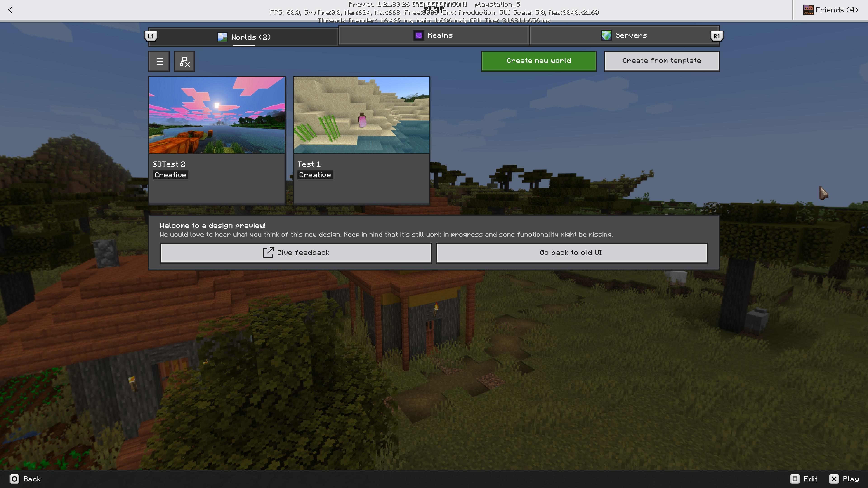Viewport: 868px width, 488px height.
Task: Click Create new world button
Action: 538,61
